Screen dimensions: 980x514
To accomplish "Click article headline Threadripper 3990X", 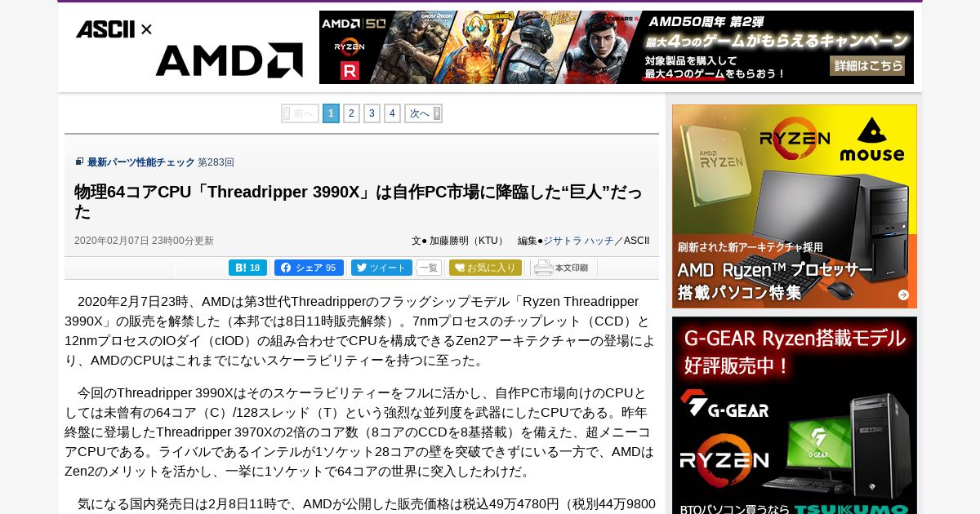I will [359, 202].
